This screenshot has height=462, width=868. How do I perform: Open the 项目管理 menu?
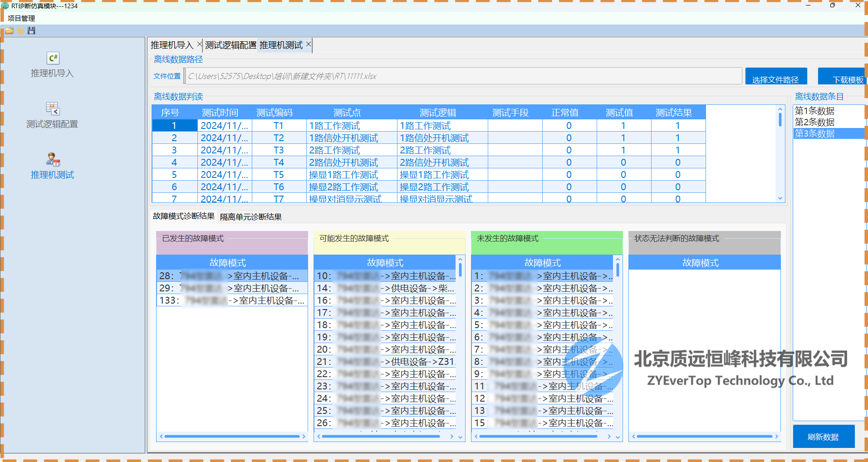click(21, 18)
